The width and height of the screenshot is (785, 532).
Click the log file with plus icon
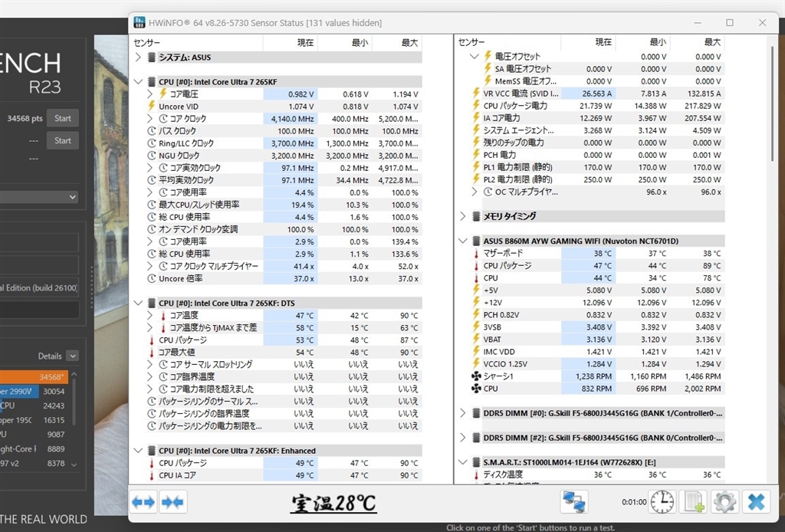point(694,501)
